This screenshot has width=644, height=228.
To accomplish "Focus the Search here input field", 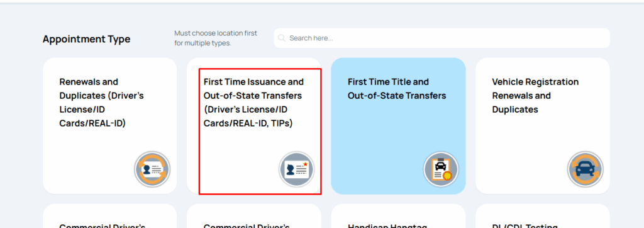I will coord(442,38).
